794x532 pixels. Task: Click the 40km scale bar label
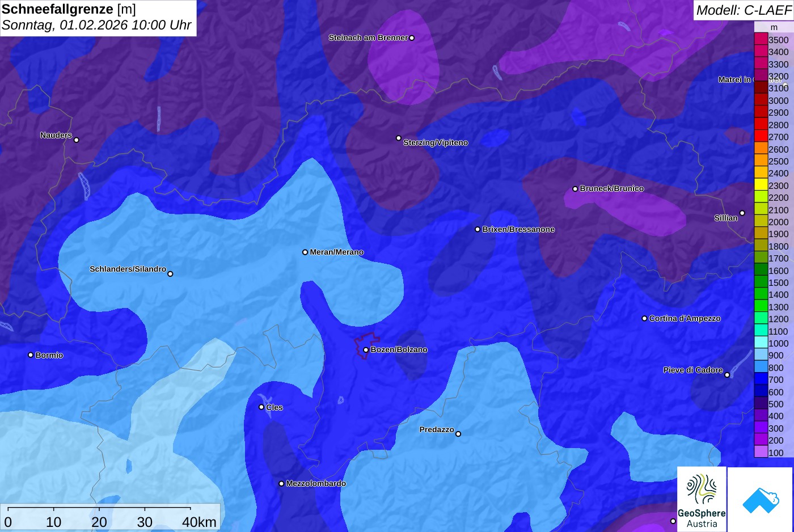tap(199, 522)
